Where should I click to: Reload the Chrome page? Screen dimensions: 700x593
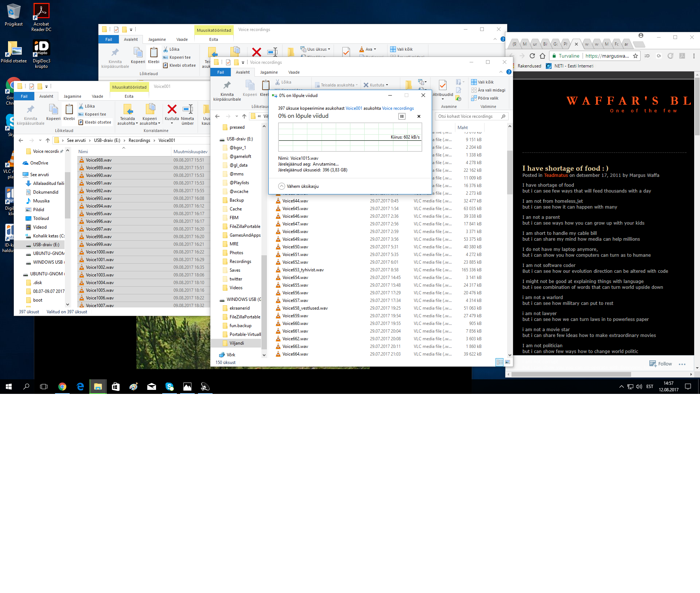[532, 56]
